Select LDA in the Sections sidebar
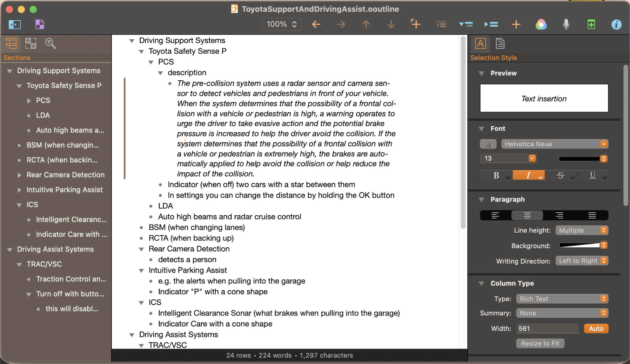 pyautogui.click(x=43, y=115)
